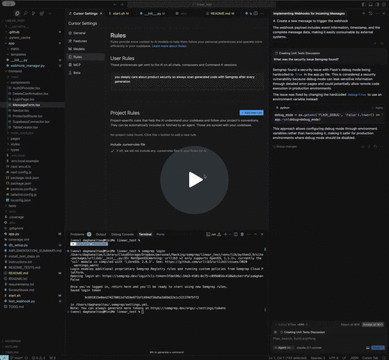Split the terminal with the split icon

(x=236, y=234)
